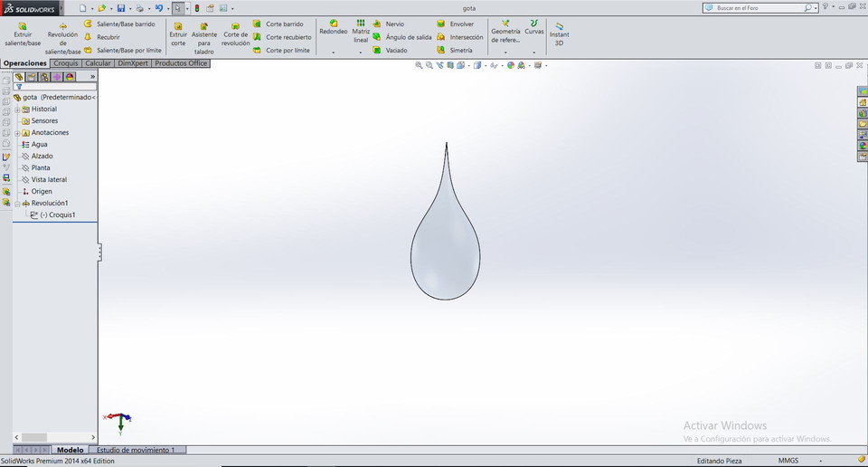Screen dimensions: 868x467
Task: Switch to the Operaciones tab
Action: tap(25, 63)
